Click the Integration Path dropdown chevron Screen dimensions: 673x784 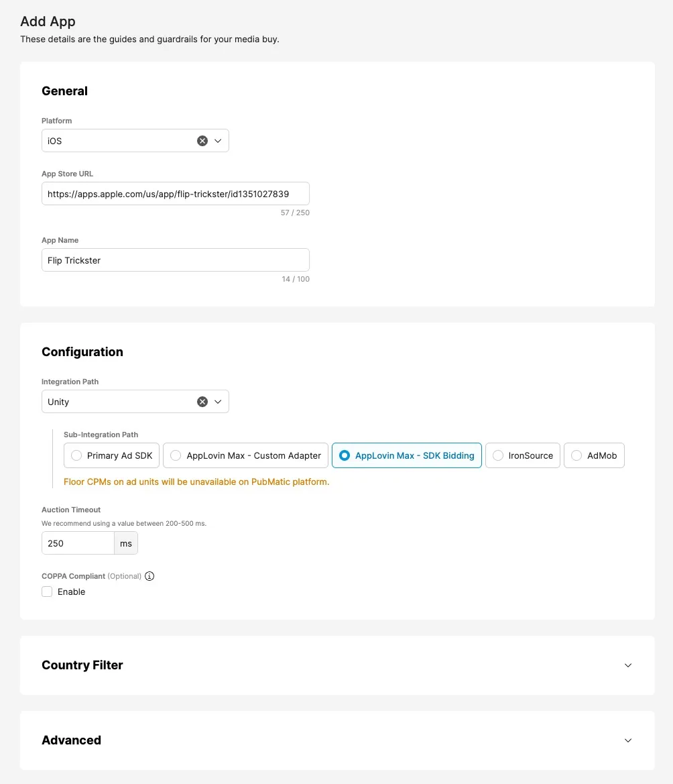pos(217,401)
